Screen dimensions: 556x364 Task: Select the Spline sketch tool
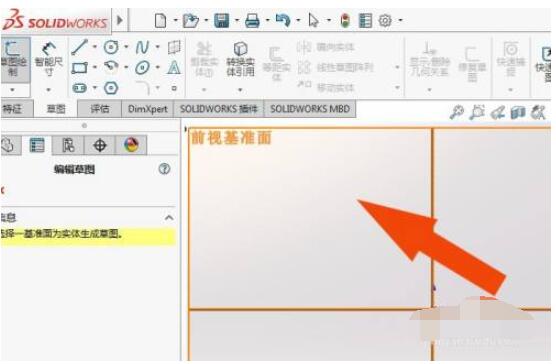(x=142, y=47)
